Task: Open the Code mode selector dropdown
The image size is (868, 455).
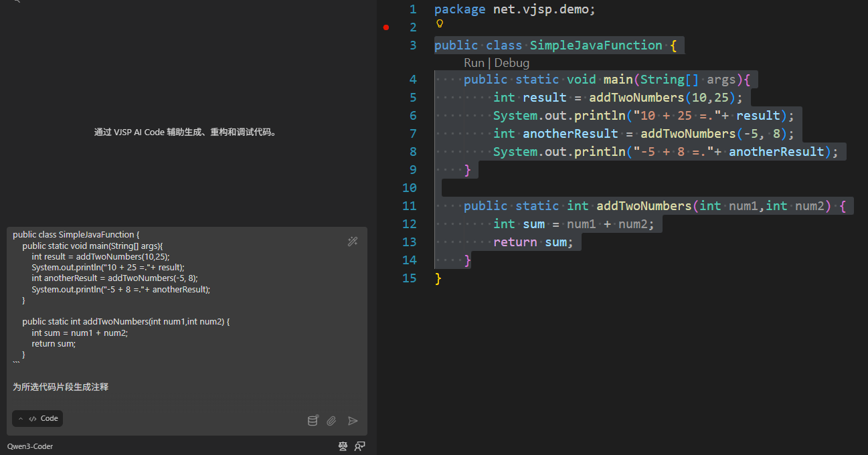Action: click(38, 419)
